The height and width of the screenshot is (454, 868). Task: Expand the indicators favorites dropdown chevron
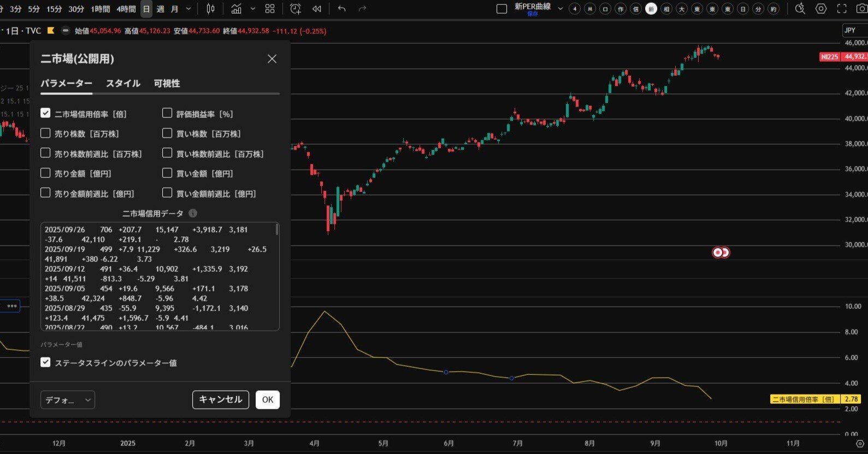(252, 9)
